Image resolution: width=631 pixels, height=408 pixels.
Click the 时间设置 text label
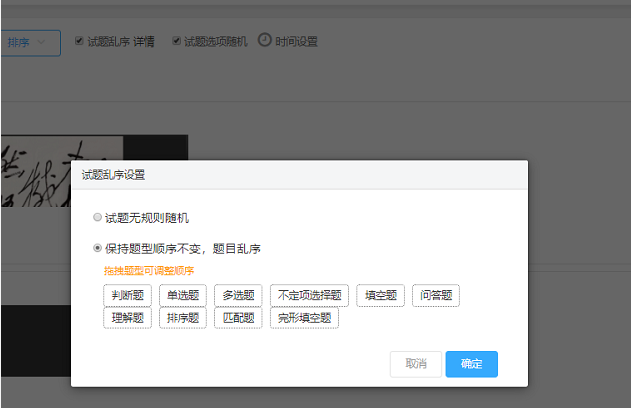[x=296, y=42]
